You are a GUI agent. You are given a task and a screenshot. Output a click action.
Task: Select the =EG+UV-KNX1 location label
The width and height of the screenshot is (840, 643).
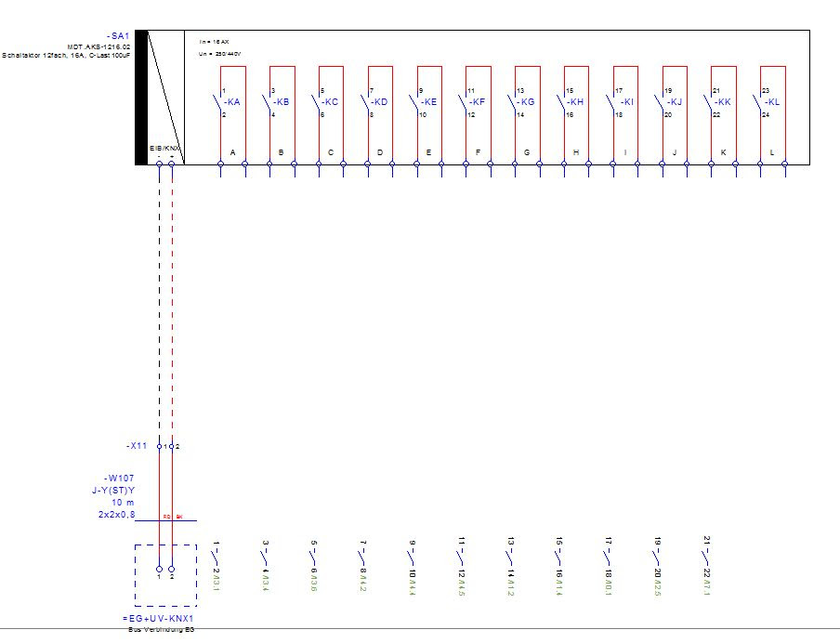click(158, 618)
